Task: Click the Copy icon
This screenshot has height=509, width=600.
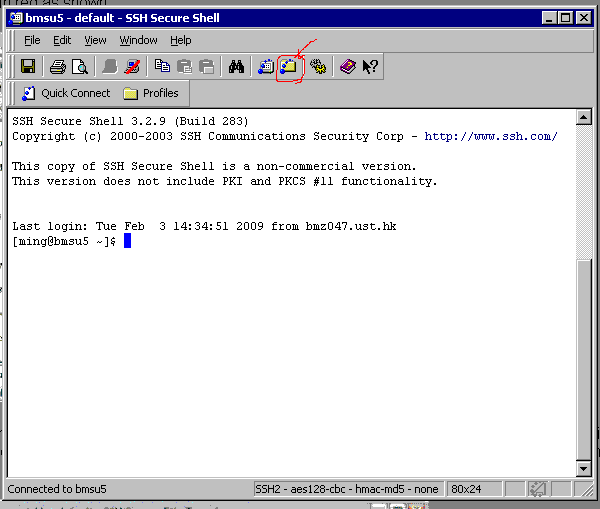Action: [x=162, y=67]
